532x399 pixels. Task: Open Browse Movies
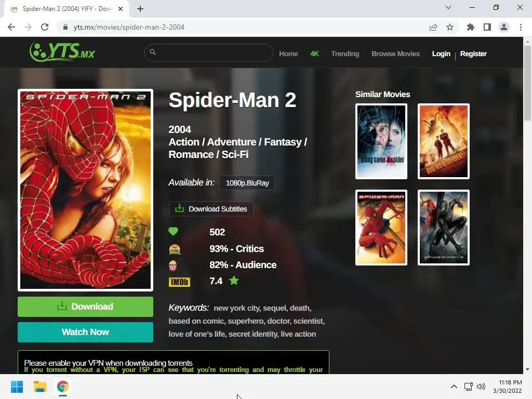pos(395,54)
